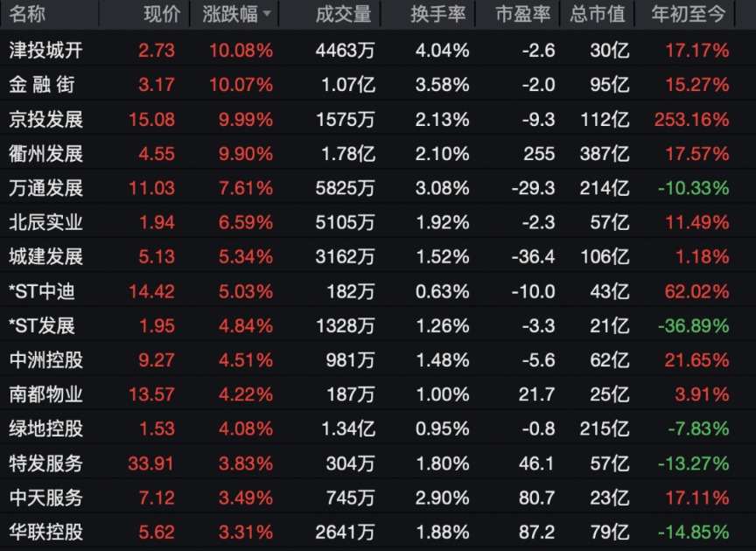Viewport: 756px width, 551px height.
Task: Click on 万通发展 stock name
Action: point(45,188)
